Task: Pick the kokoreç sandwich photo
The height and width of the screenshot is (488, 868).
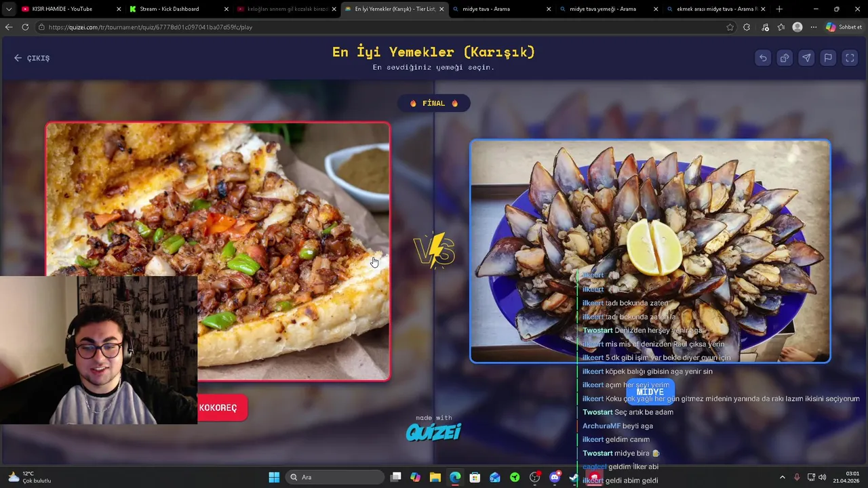Action: pos(218,251)
